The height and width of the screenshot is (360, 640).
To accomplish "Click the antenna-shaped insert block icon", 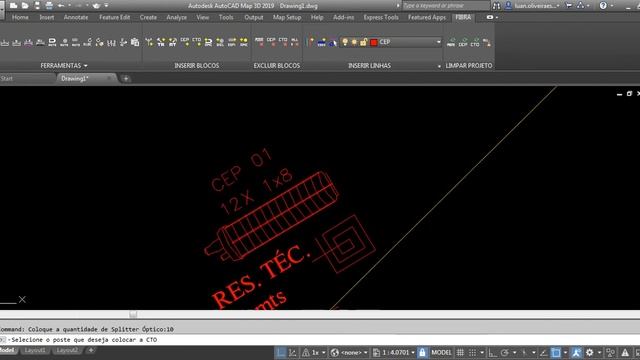I will [x=149, y=42].
